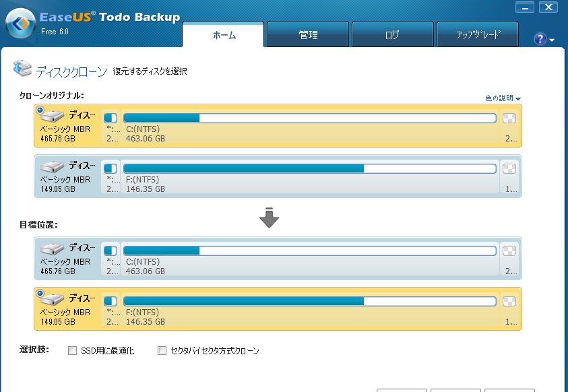Screen dimensions: 568x392
Task: Enable SSD用に最適化 checkbox
Action: coord(73,350)
